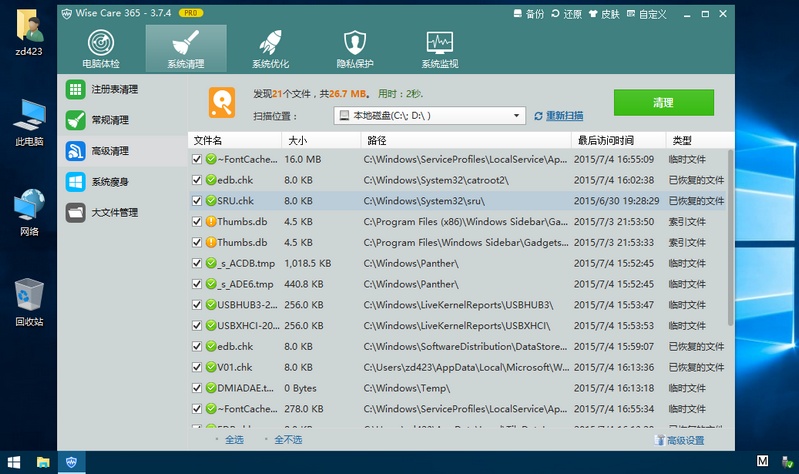The width and height of the screenshot is (799, 474).
Task: Select the 系统优化 rocket icon
Action: click(x=270, y=43)
